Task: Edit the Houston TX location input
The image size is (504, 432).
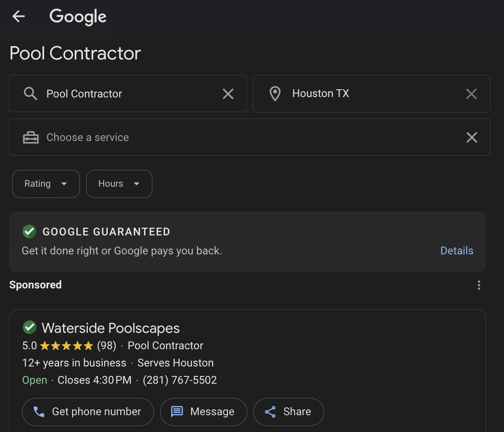Action: click(x=372, y=94)
